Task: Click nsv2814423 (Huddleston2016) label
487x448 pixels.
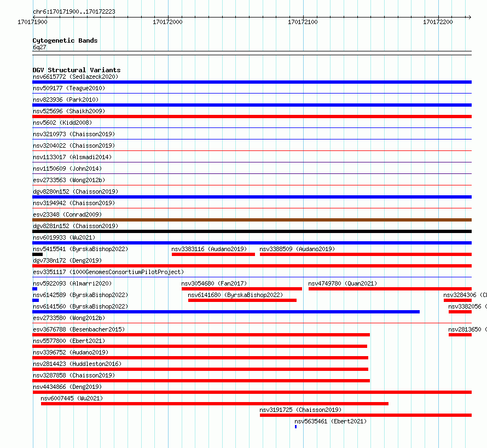Action: [77, 364]
